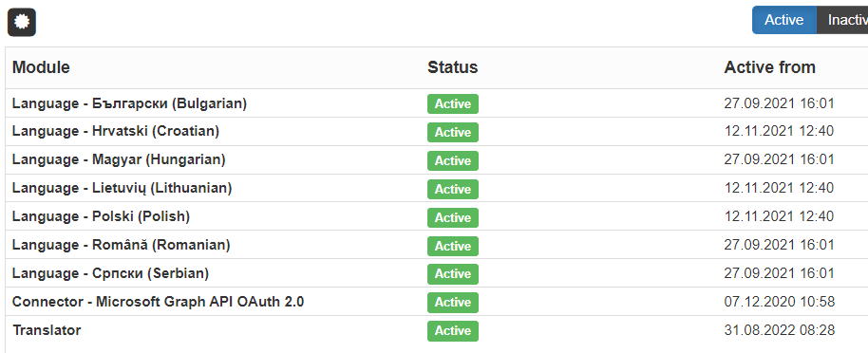Click Active badge for Croatian language
Screen dimensions: 868x353
(453, 132)
